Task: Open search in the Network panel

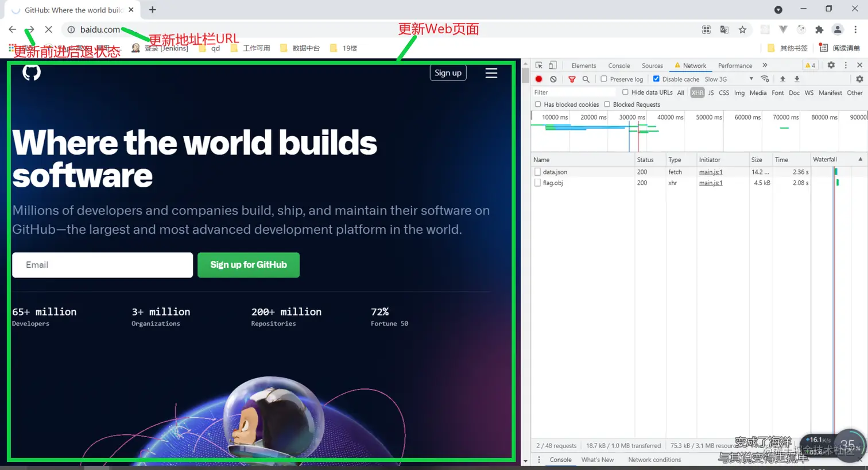Action: pyautogui.click(x=586, y=79)
